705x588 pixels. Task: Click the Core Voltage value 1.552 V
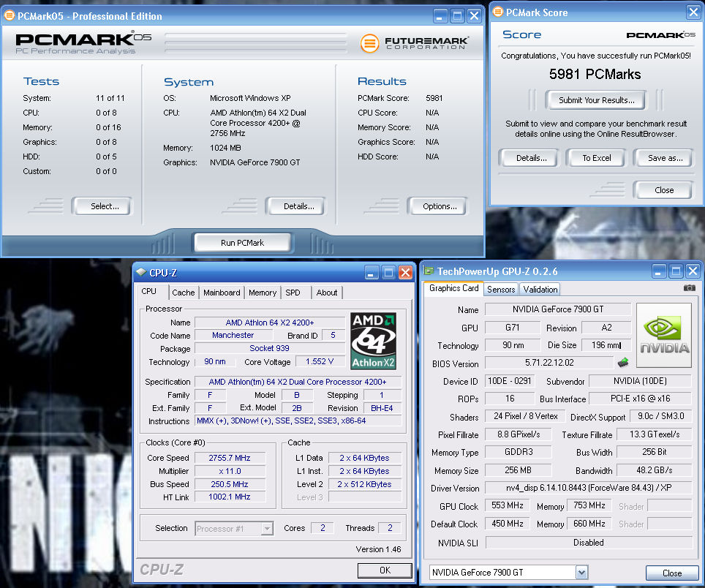pos(320,361)
